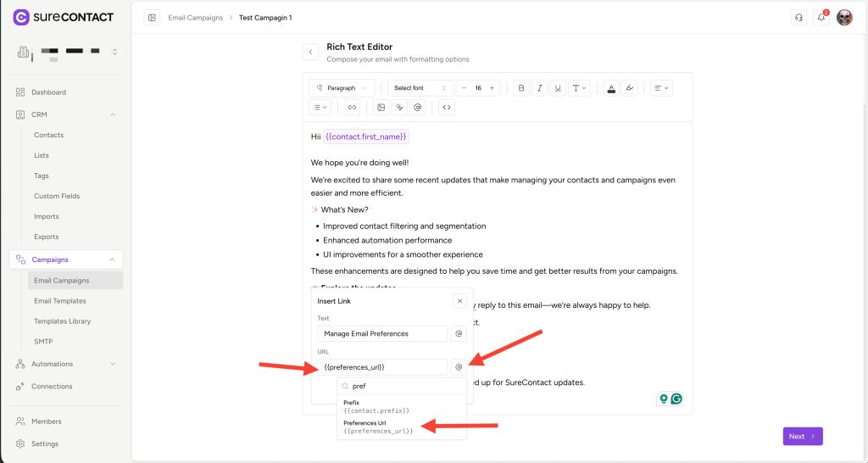868x463 pixels.
Task: Click the insert image icon
Action: click(381, 108)
